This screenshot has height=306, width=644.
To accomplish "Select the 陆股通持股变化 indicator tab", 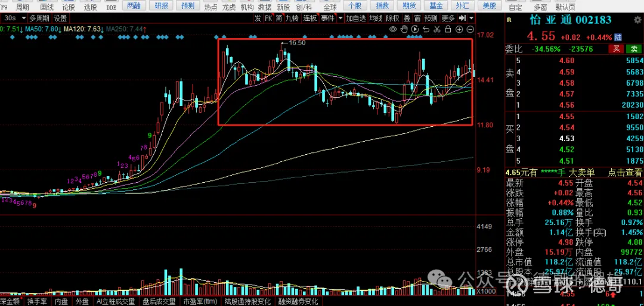I will (x=247, y=301).
